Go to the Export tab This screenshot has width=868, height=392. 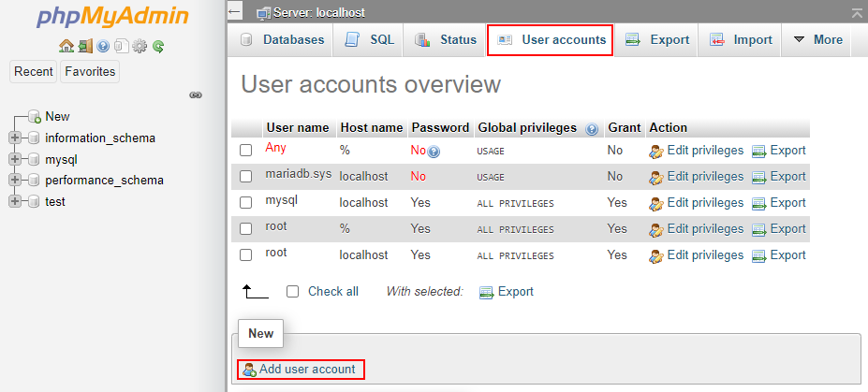(x=656, y=40)
